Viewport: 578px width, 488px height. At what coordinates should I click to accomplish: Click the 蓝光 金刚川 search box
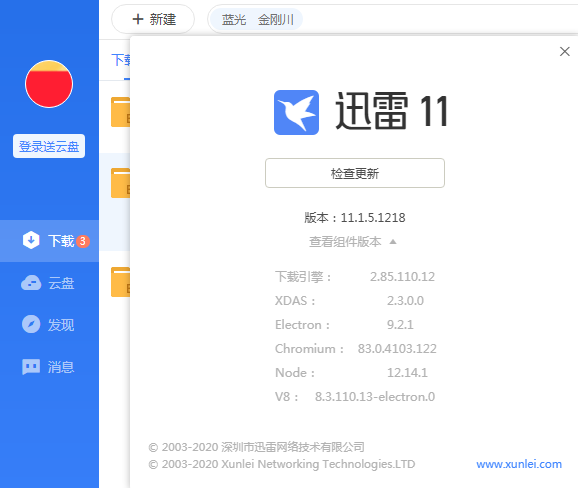pyautogui.click(x=393, y=19)
